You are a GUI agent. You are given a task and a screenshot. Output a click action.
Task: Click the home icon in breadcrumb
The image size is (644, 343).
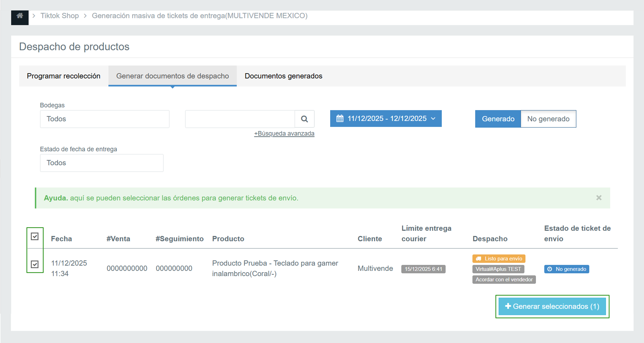(x=20, y=16)
